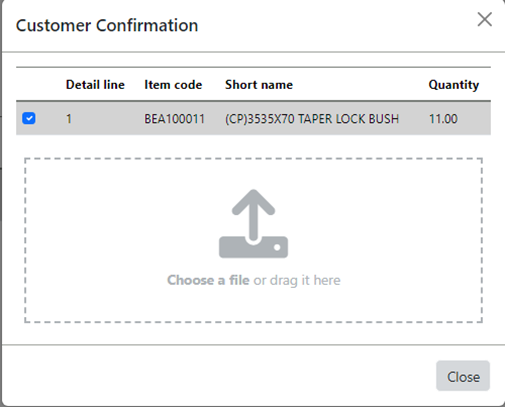Uncheck the BEA100011 line checkbox
The height and width of the screenshot is (407, 505).
[x=29, y=118]
